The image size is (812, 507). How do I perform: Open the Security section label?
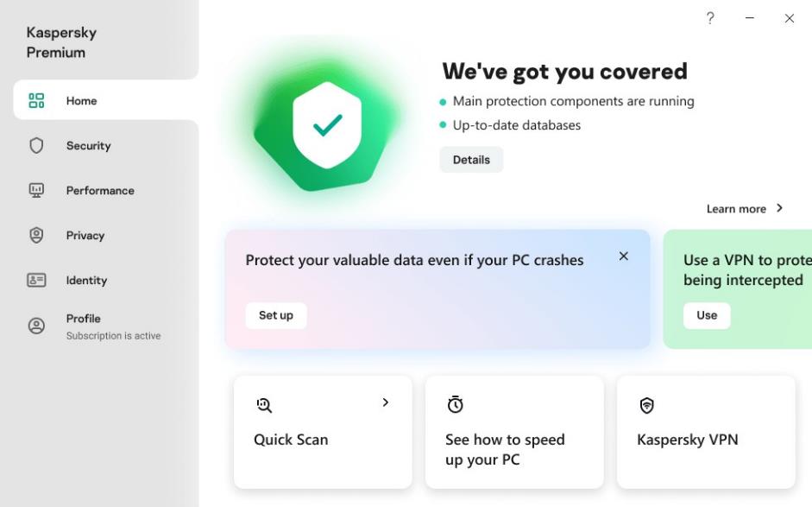[x=88, y=146]
